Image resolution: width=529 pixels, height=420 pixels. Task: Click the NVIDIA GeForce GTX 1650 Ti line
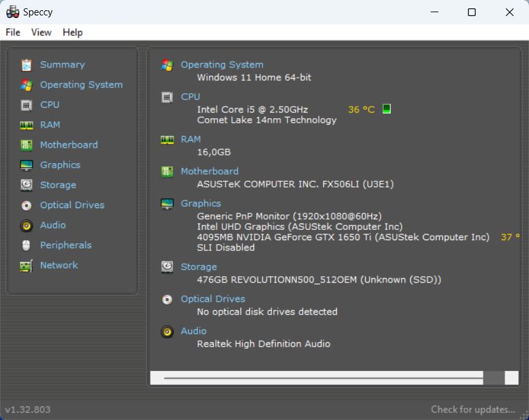(x=343, y=238)
